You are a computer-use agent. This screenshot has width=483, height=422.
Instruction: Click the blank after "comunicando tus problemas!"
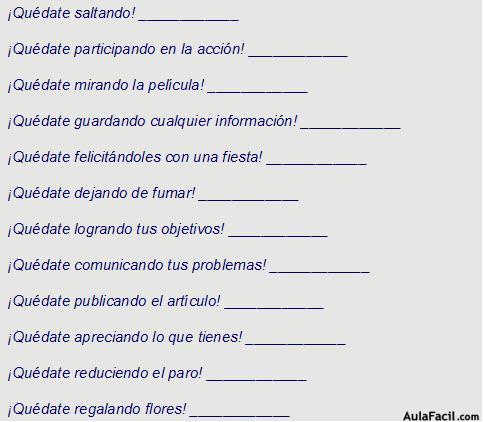tap(319, 269)
